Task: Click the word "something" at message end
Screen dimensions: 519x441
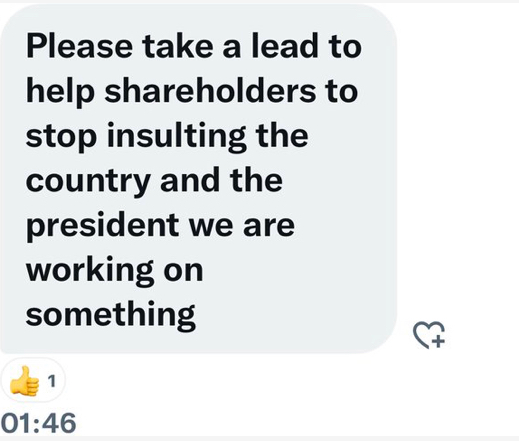Action: (x=111, y=316)
